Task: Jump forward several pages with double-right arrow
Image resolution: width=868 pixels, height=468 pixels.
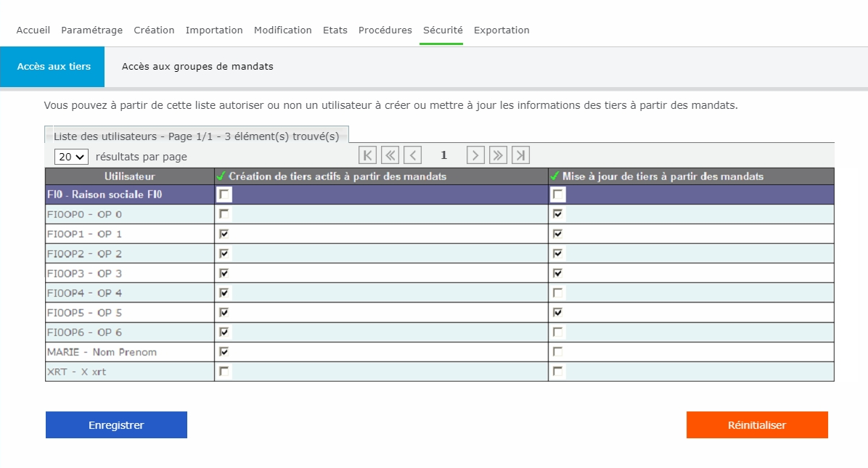Action: coord(498,155)
